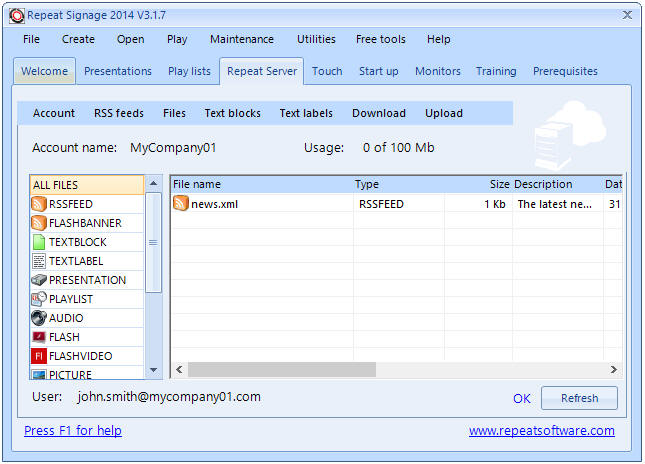Open the Maintenance menu
The height and width of the screenshot is (464, 645).
tap(242, 39)
